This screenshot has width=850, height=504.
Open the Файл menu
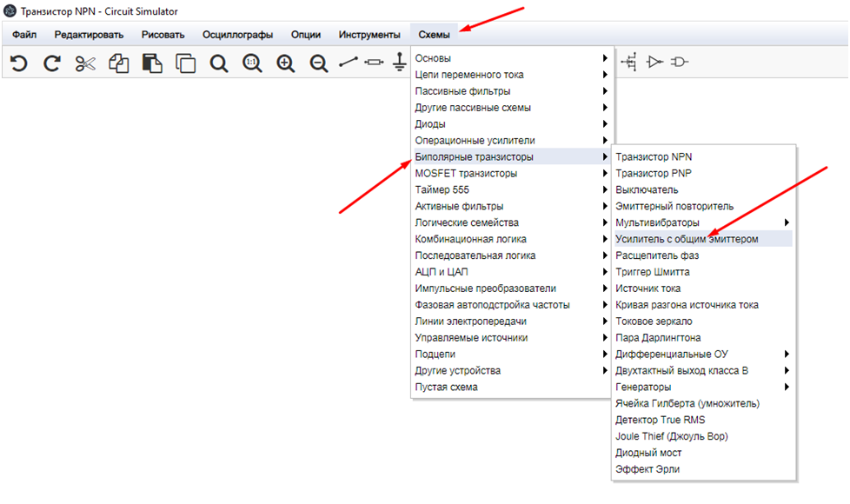[x=24, y=35]
